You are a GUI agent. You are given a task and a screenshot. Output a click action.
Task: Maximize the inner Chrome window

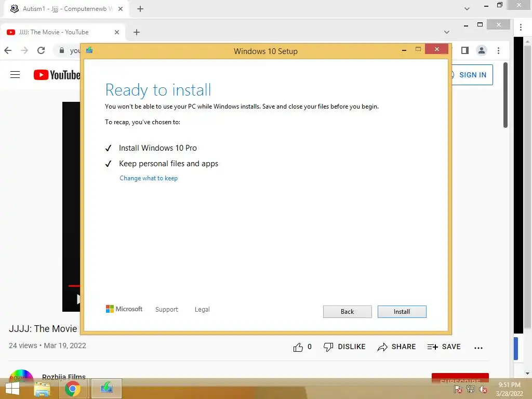480,25
